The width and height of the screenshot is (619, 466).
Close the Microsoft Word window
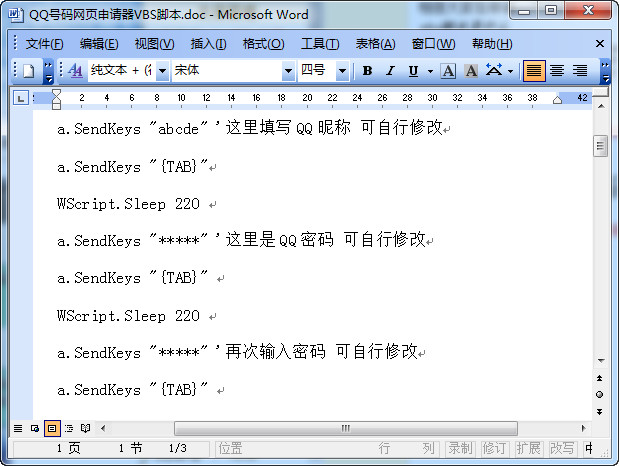[588, 10]
